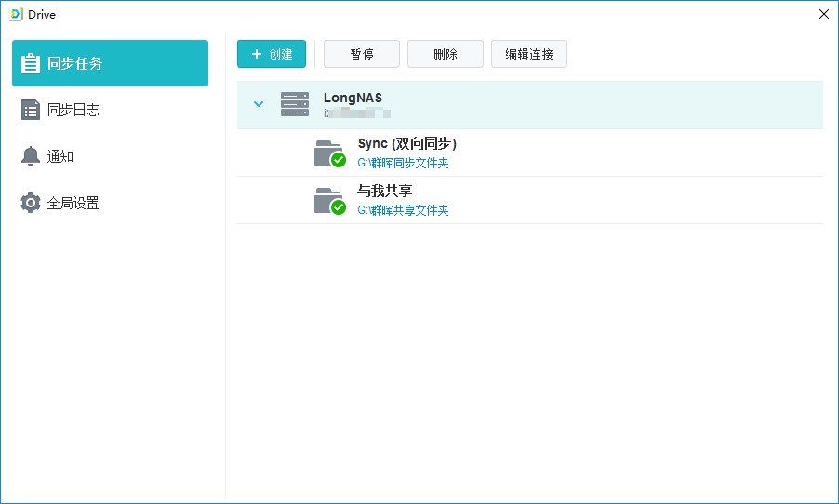This screenshot has height=504, width=839.
Task: Click the notification bell icon
Action: coord(31,156)
